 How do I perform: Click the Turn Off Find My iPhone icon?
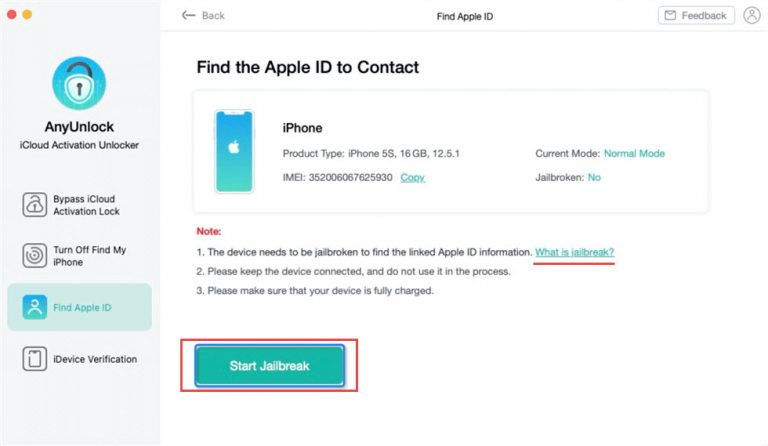click(34, 256)
